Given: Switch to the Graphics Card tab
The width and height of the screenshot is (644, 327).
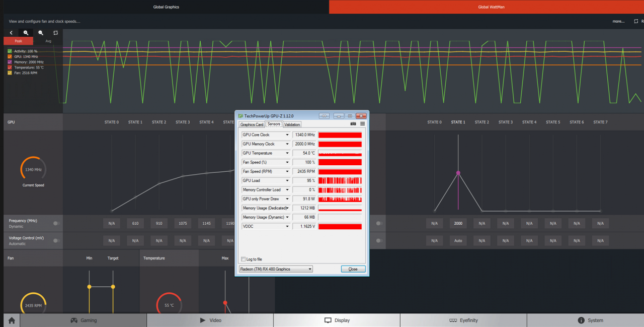Looking at the screenshot, I should click(x=252, y=124).
